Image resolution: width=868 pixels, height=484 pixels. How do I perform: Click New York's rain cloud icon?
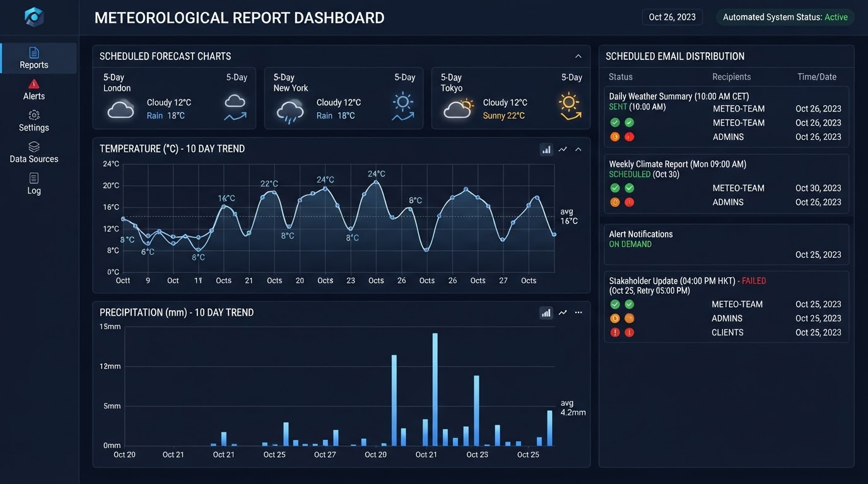[x=290, y=111]
